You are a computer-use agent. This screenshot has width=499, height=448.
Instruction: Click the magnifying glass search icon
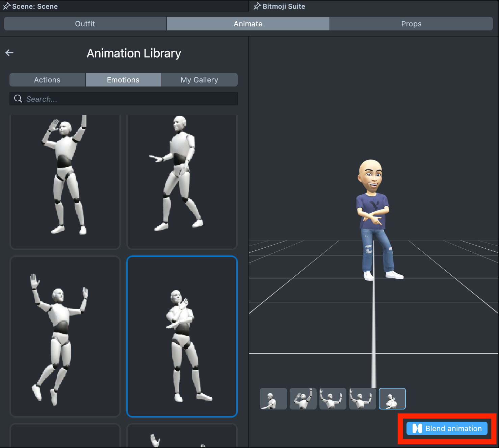pyautogui.click(x=18, y=99)
